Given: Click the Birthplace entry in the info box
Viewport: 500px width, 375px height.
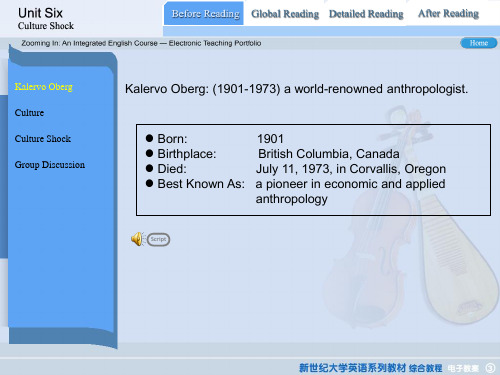Looking at the screenshot, I should (273, 154).
